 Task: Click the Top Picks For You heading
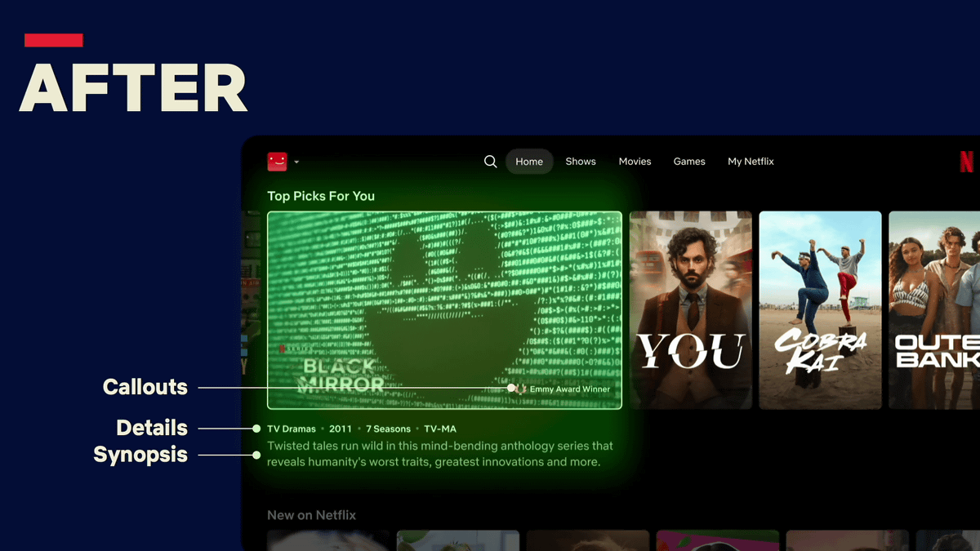[x=321, y=196]
